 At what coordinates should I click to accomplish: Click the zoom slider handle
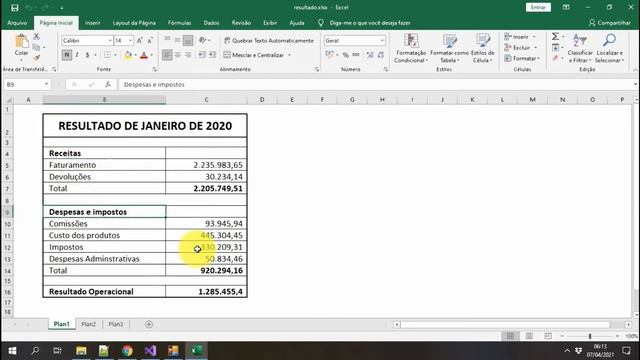click(x=590, y=336)
